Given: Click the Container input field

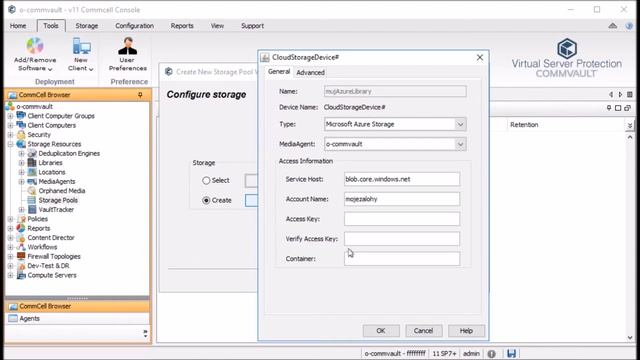Looking at the screenshot, I should [x=402, y=259].
